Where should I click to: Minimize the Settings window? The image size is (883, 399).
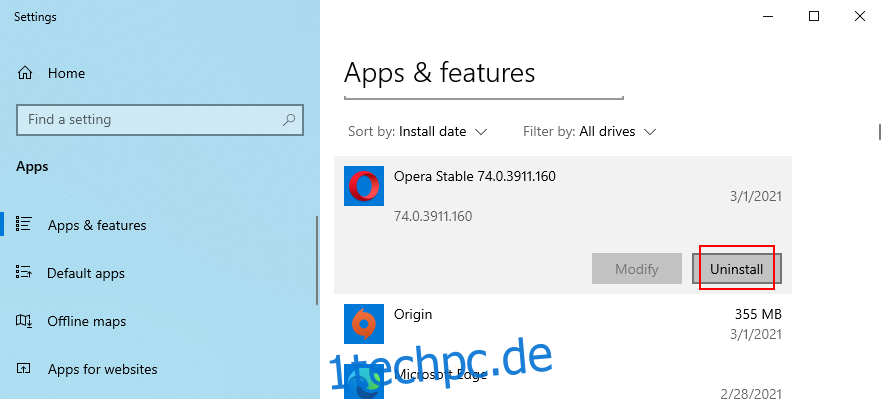click(768, 16)
